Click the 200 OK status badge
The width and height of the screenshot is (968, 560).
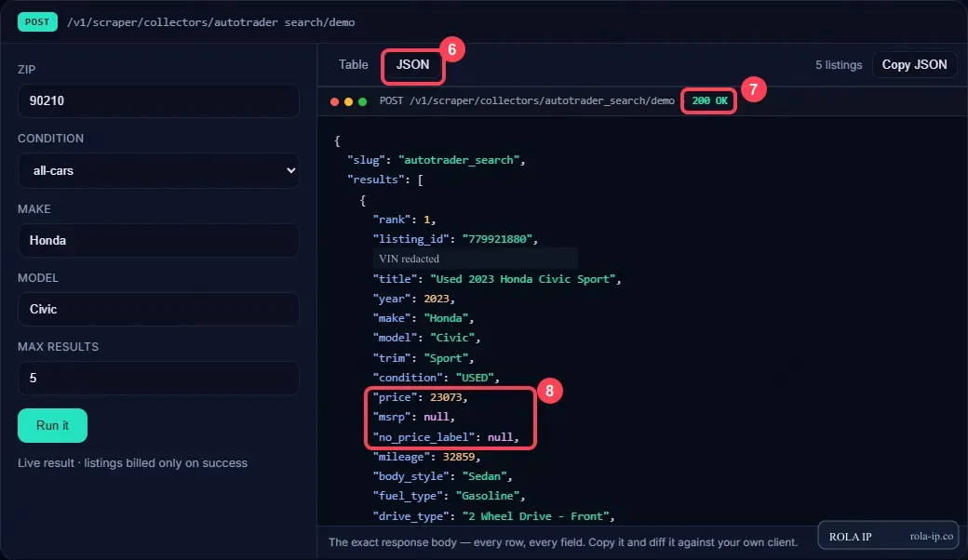coord(709,100)
